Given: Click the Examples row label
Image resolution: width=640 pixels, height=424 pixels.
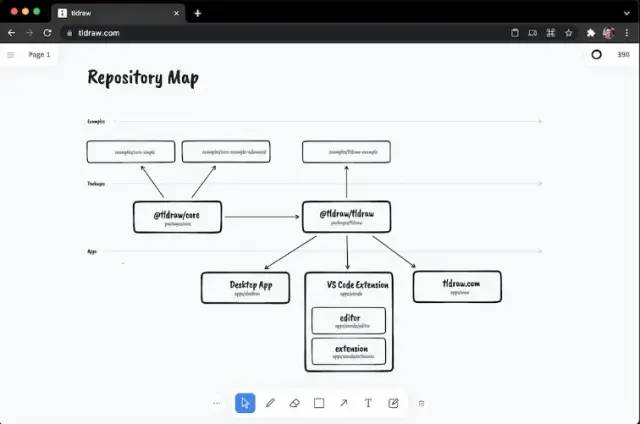Looking at the screenshot, I should (x=96, y=121).
